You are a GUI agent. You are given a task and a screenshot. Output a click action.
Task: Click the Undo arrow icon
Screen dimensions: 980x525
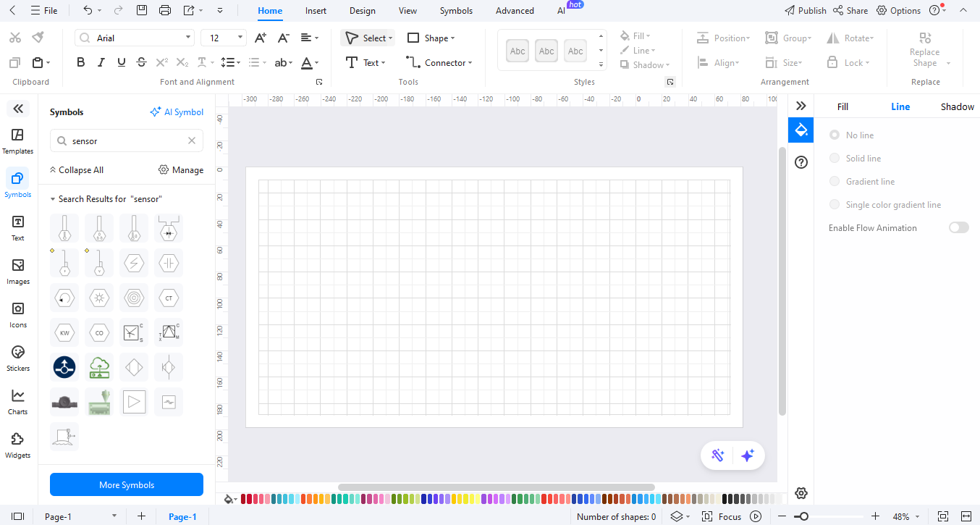point(88,10)
